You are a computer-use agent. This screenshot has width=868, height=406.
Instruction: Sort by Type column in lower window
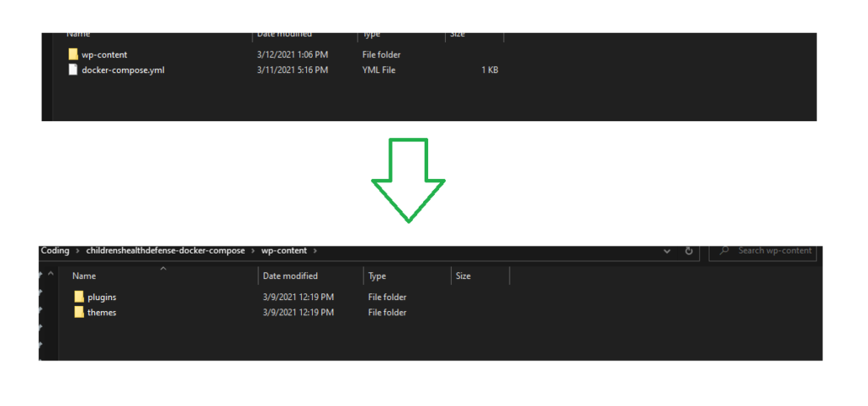[377, 275]
